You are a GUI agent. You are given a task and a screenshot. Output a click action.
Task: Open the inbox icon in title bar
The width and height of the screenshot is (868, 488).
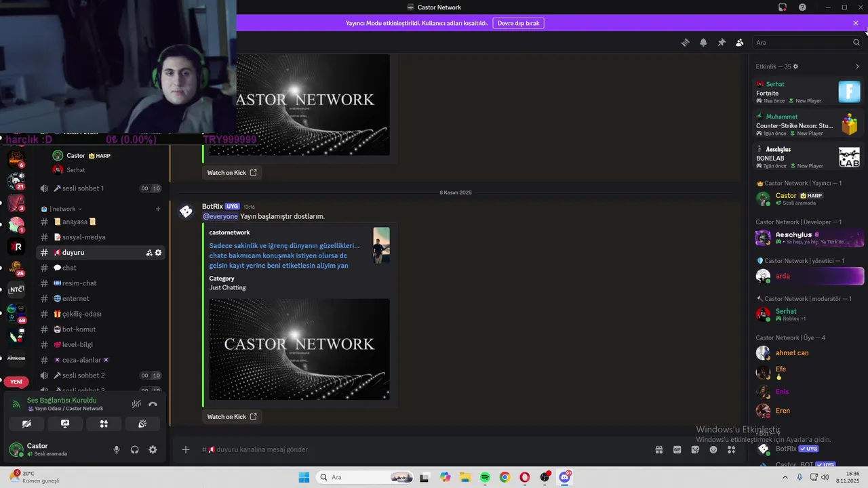(783, 7)
